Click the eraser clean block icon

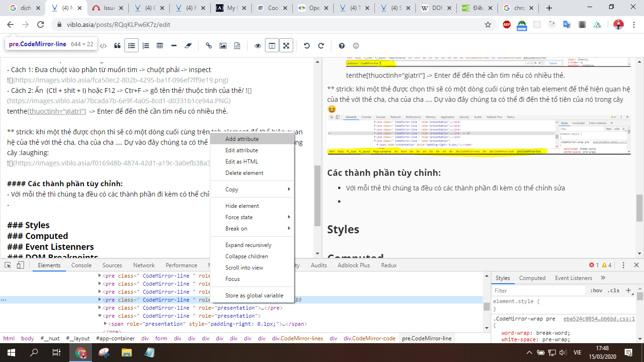tap(188, 46)
